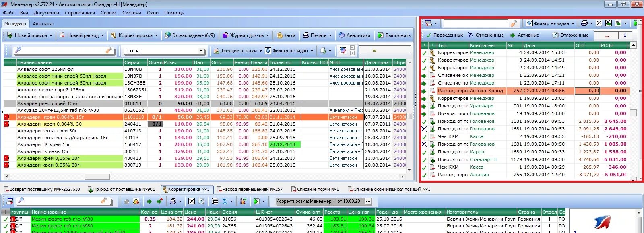Click the colorful tools icon in the bottom toolbar

pyautogui.click(x=243, y=201)
